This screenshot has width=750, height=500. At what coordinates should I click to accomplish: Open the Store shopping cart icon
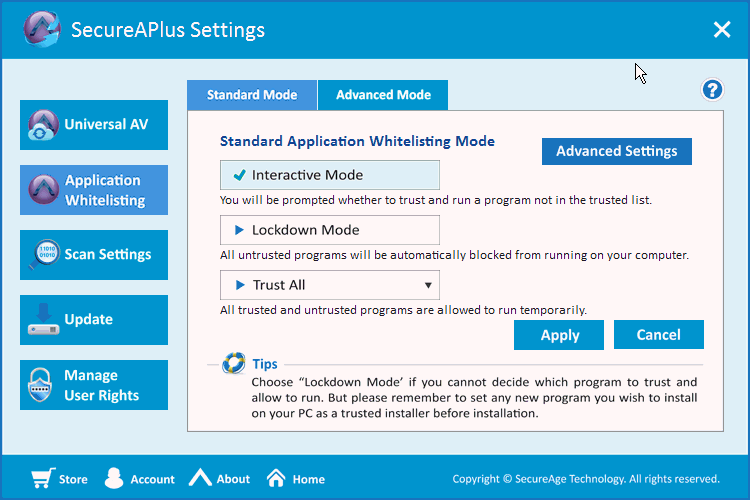[x=42, y=478]
